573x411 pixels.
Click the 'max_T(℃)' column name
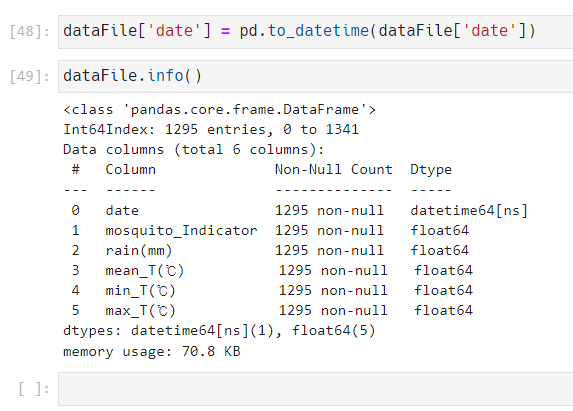(141, 311)
